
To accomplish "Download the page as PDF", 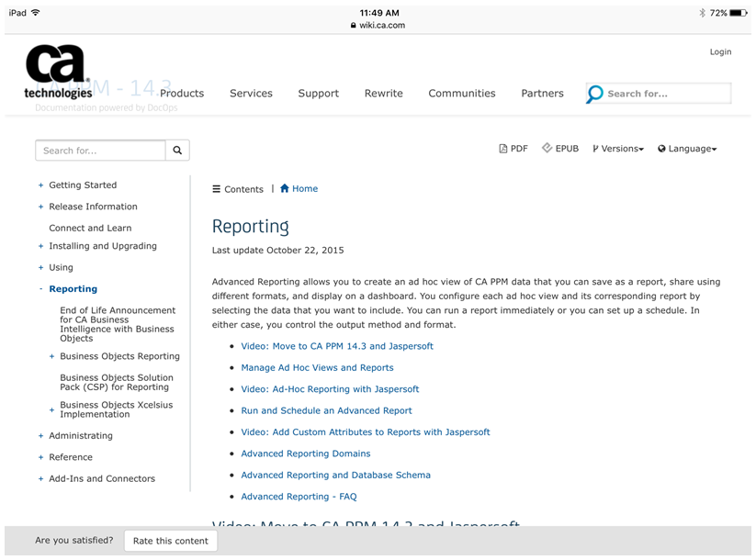I will click(513, 149).
